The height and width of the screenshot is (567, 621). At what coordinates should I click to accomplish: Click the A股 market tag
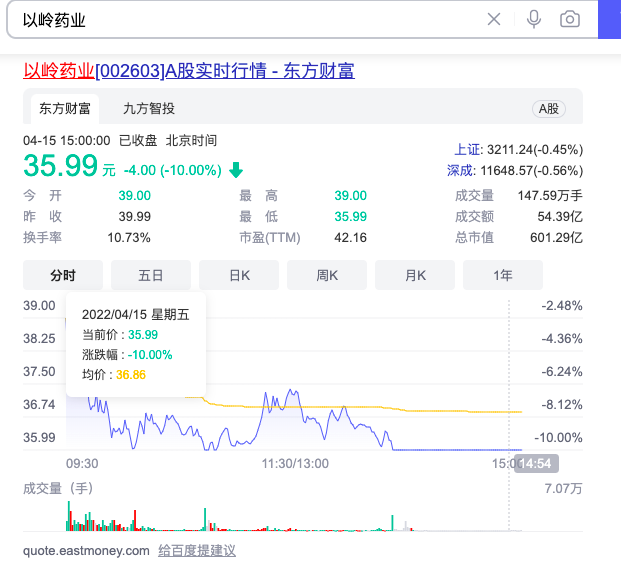tap(549, 108)
